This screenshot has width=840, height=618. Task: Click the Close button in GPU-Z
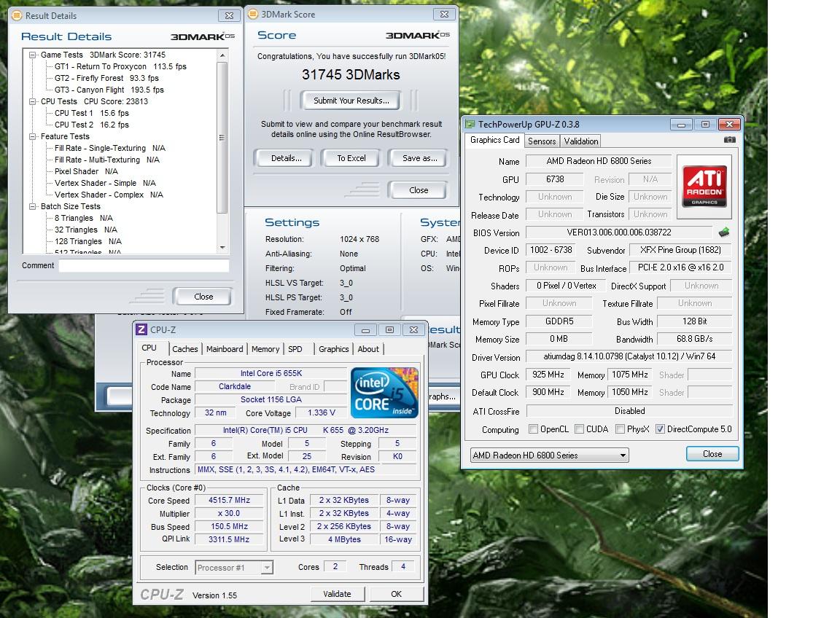(x=712, y=454)
